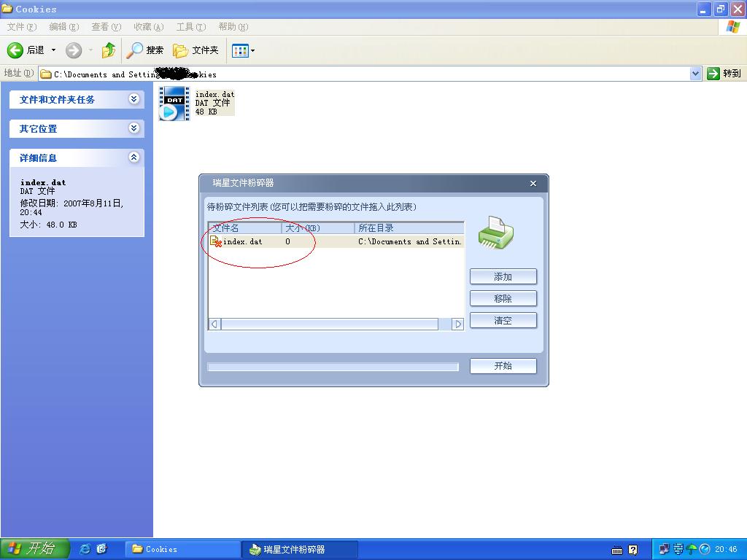Image resolution: width=747 pixels, height=560 pixels.
Task: Open the 帮助(H) menu
Action: 233,27
